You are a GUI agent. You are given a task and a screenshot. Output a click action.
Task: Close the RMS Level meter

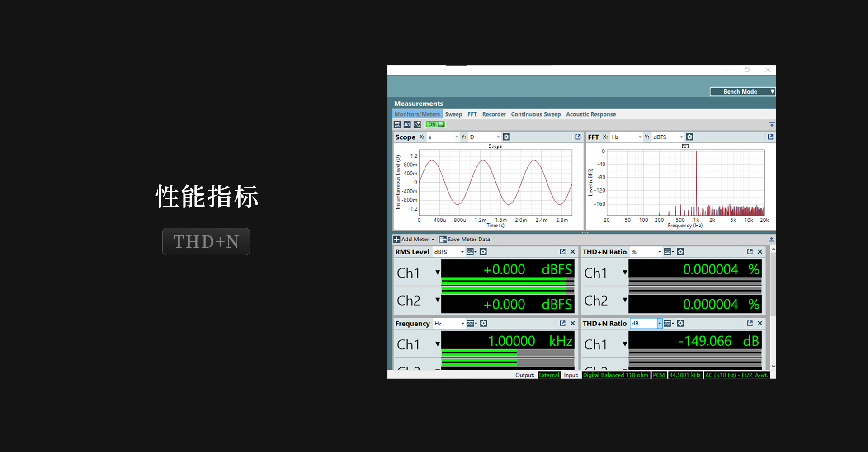tap(573, 252)
